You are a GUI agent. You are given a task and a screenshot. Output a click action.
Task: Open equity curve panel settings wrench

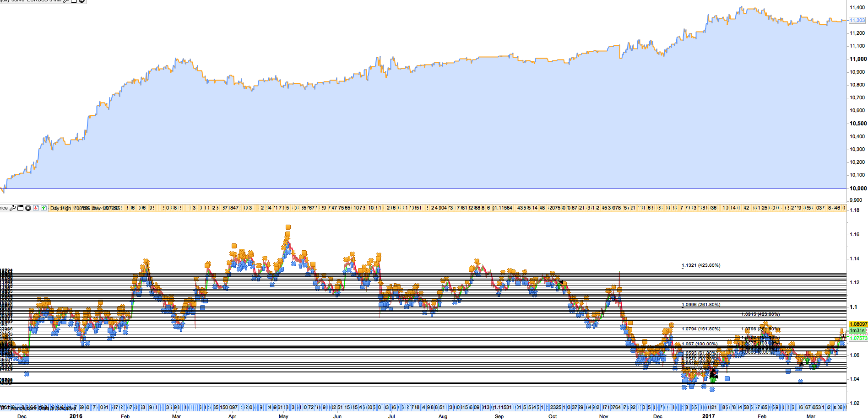[66, 1]
